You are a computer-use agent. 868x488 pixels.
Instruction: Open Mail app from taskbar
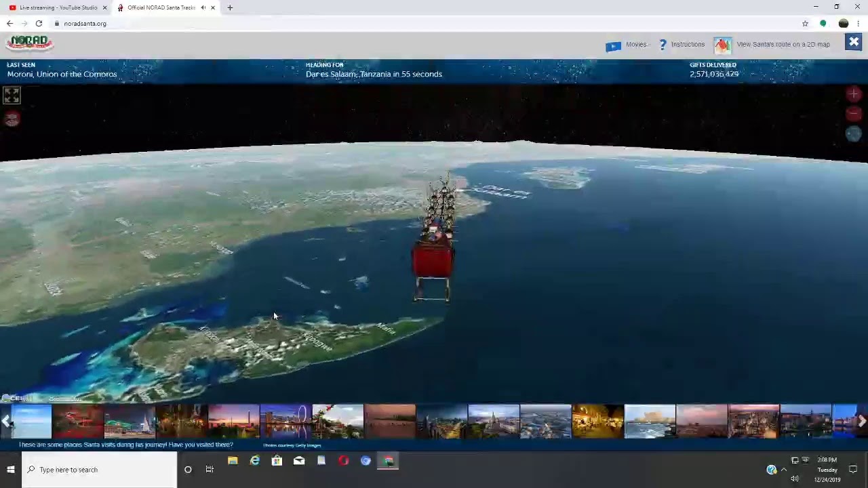click(299, 461)
